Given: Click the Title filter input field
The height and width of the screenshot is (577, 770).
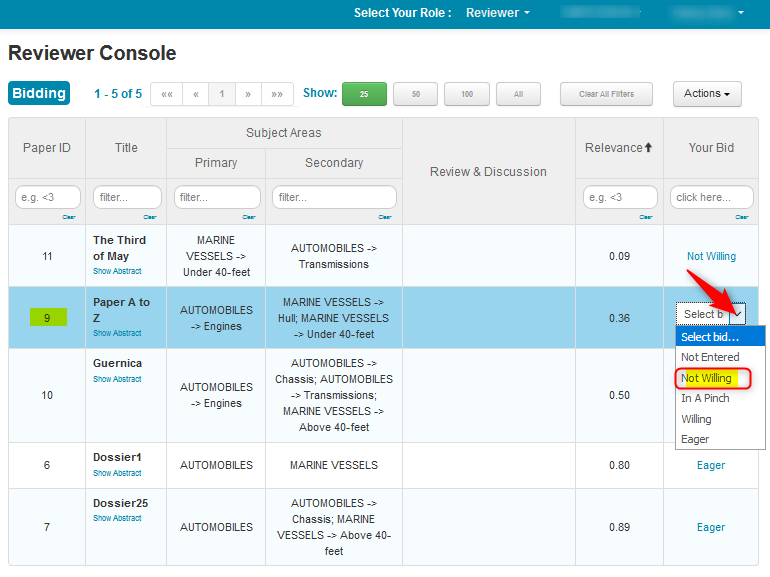Looking at the screenshot, I should tap(127, 197).
